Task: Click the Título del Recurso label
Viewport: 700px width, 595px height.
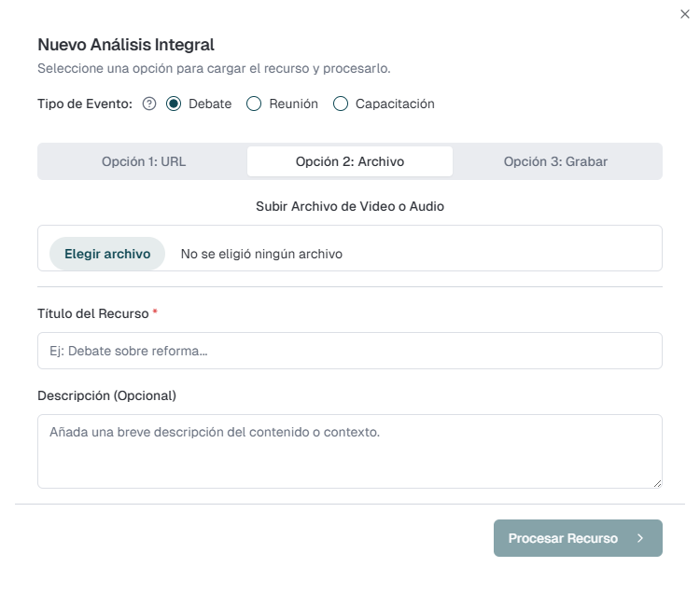Action: pyautogui.click(x=92, y=313)
